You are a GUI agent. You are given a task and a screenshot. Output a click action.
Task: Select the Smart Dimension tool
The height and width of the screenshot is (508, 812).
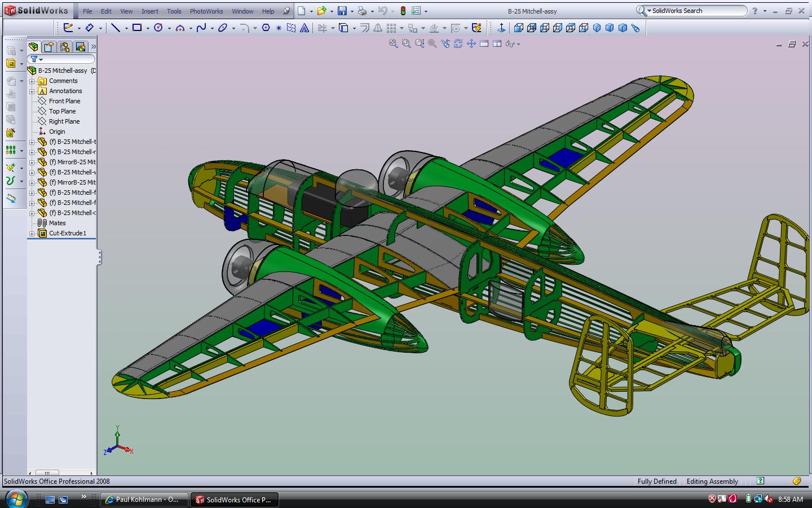point(89,27)
